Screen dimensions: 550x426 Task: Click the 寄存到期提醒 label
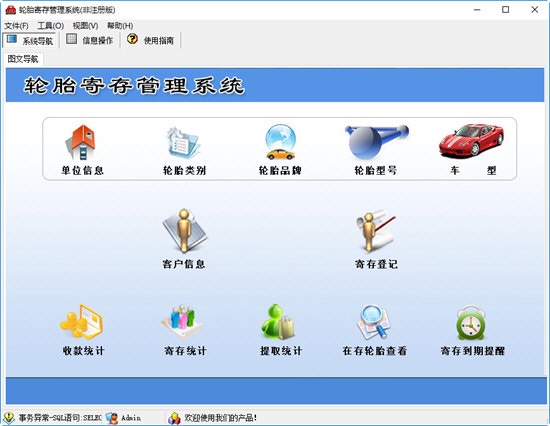pyautogui.click(x=473, y=351)
